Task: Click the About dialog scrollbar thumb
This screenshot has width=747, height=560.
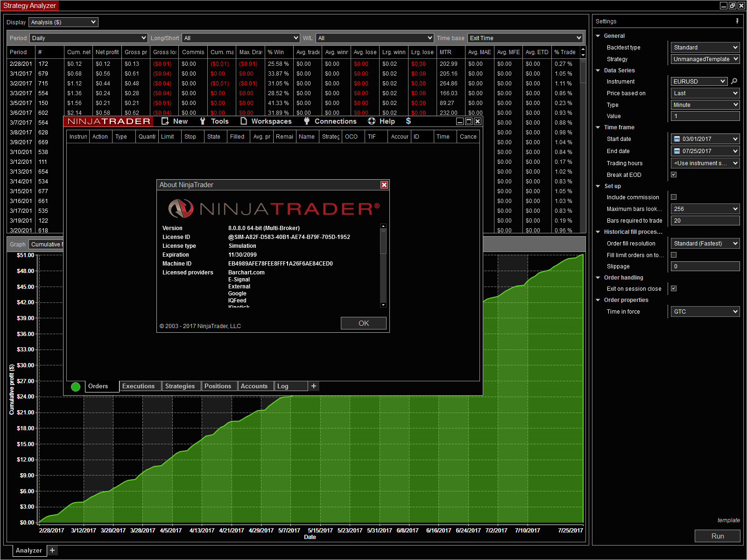Action: [x=383, y=242]
